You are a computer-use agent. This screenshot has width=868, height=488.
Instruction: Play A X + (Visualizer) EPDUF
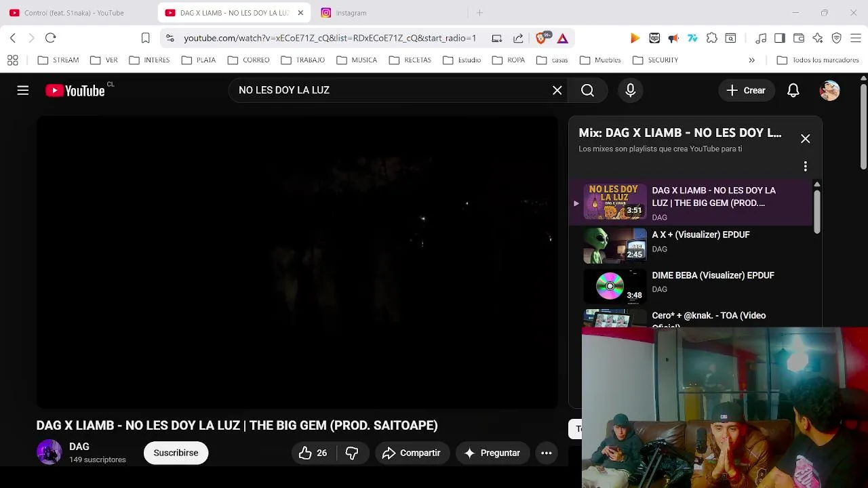(690, 245)
